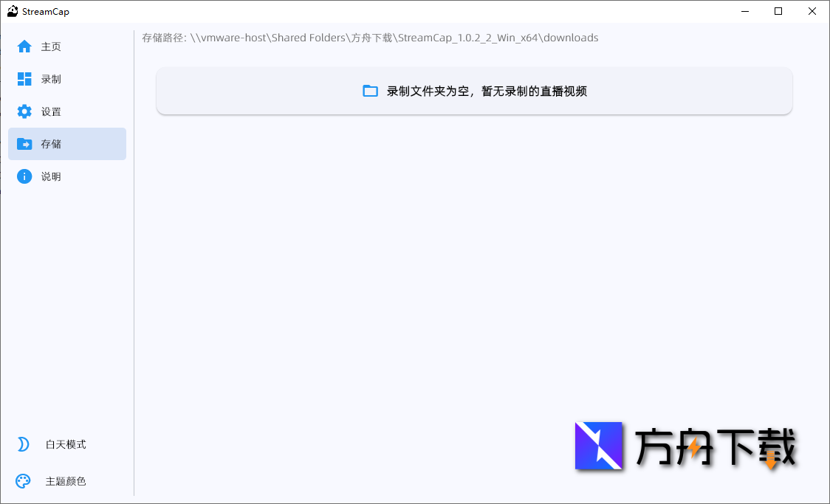Click the highlighted 存储 sidebar entry
The height and width of the screenshot is (504, 830).
click(66, 143)
